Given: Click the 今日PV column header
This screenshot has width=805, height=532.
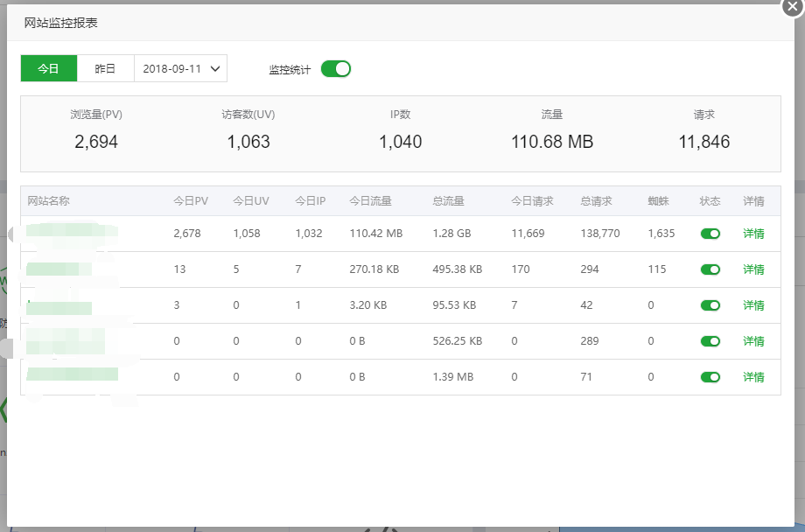Looking at the screenshot, I should (191, 200).
